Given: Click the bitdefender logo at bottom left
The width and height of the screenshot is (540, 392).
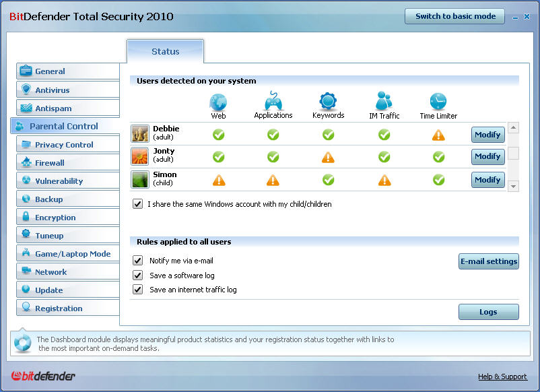Looking at the screenshot, I should [43, 376].
